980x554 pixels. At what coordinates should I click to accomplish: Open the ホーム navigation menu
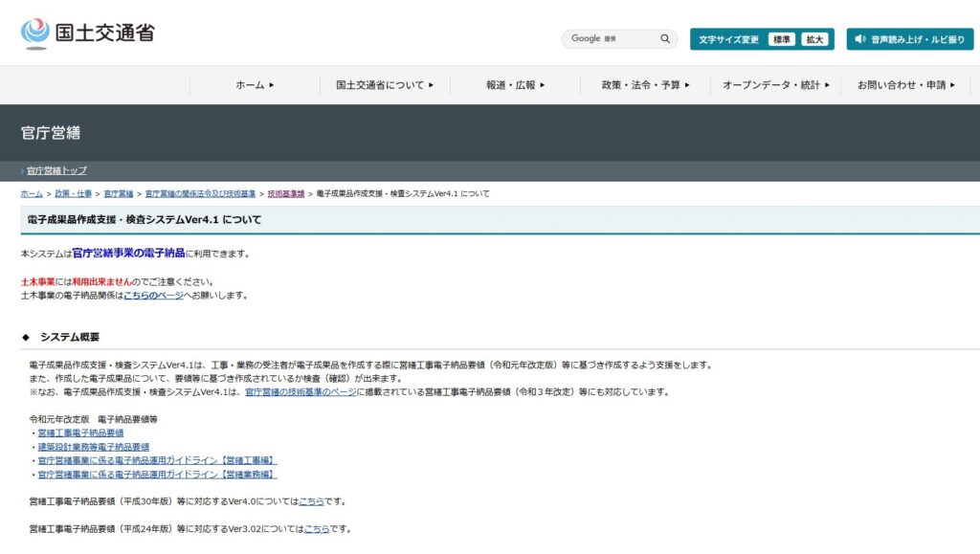point(255,85)
